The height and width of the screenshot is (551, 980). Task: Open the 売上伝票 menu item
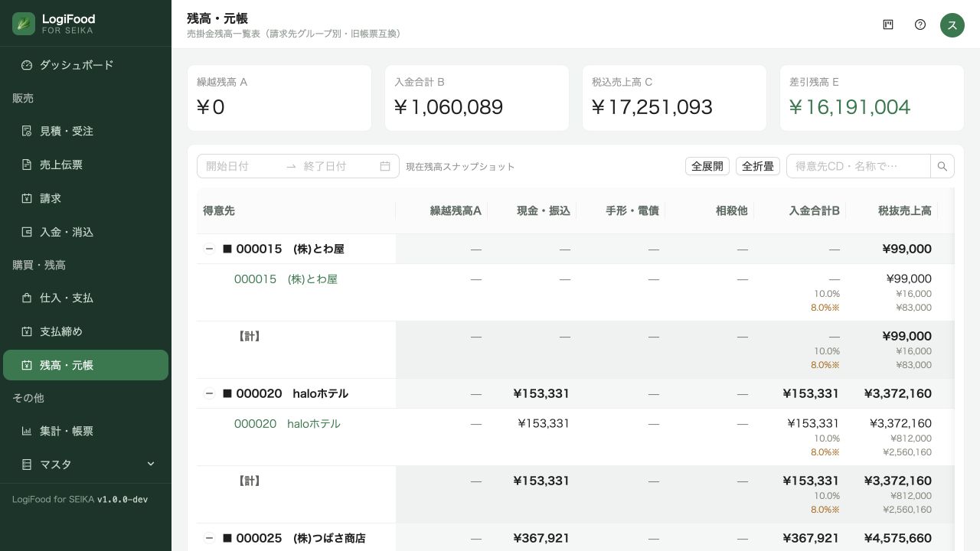click(x=86, y=165)
